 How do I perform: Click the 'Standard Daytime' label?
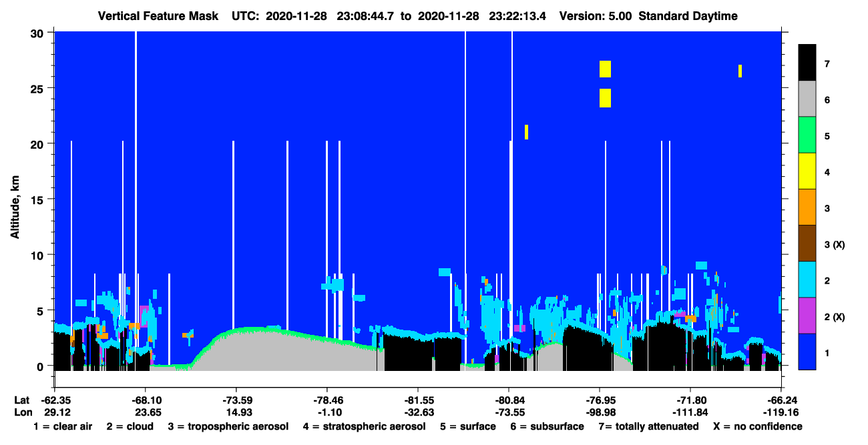click(x=688, y=16)
